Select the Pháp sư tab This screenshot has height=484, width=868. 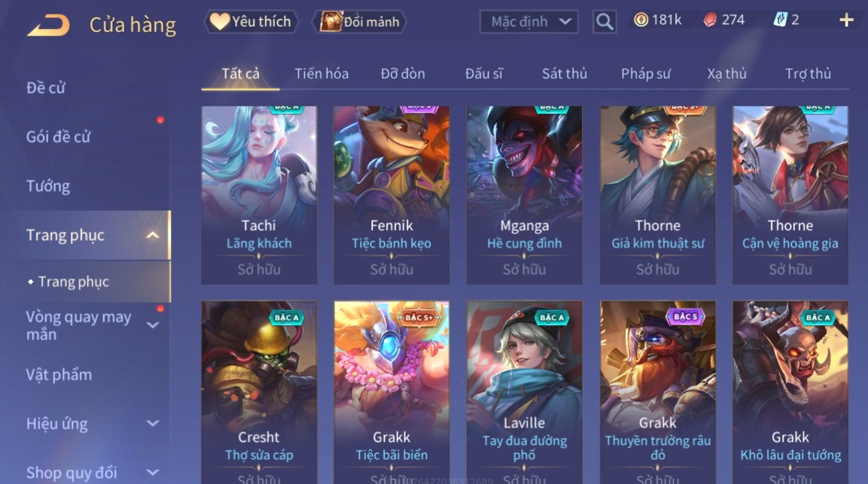coord(645,74)
